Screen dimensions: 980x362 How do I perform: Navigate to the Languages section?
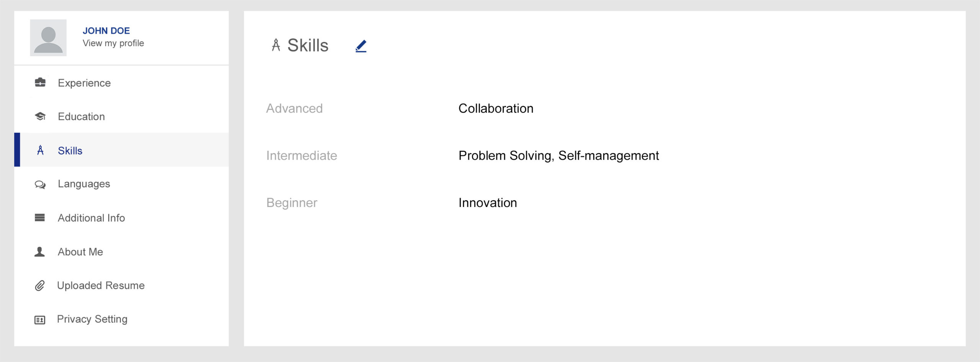point(83,183)
